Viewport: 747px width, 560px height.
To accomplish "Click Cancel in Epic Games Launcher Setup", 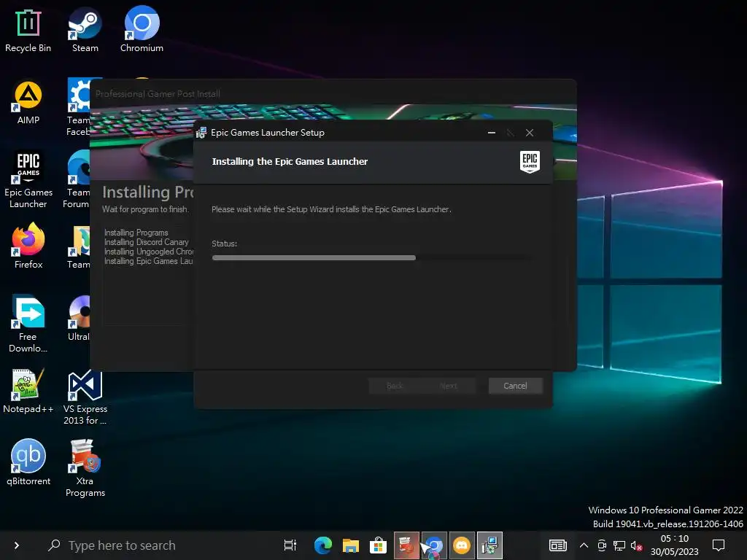I will (515, 386).
